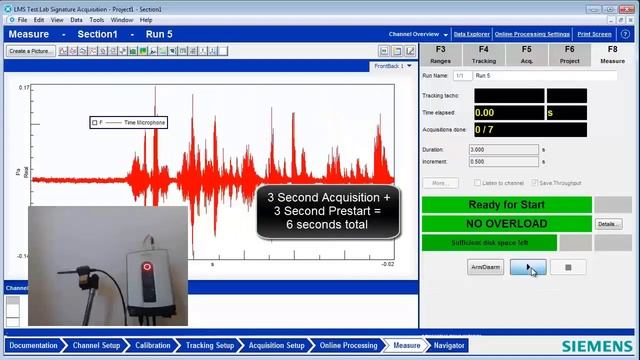Open the Data Explorer link

pyautogui.click(x=471, y=34)
